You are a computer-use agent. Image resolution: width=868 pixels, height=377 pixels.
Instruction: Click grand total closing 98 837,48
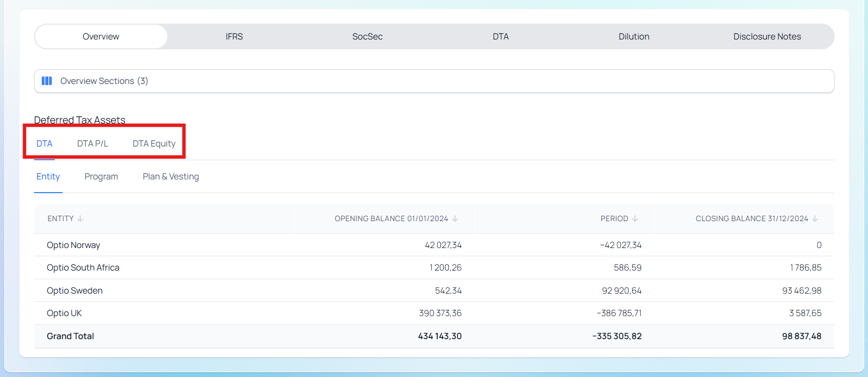click(802, 336)
